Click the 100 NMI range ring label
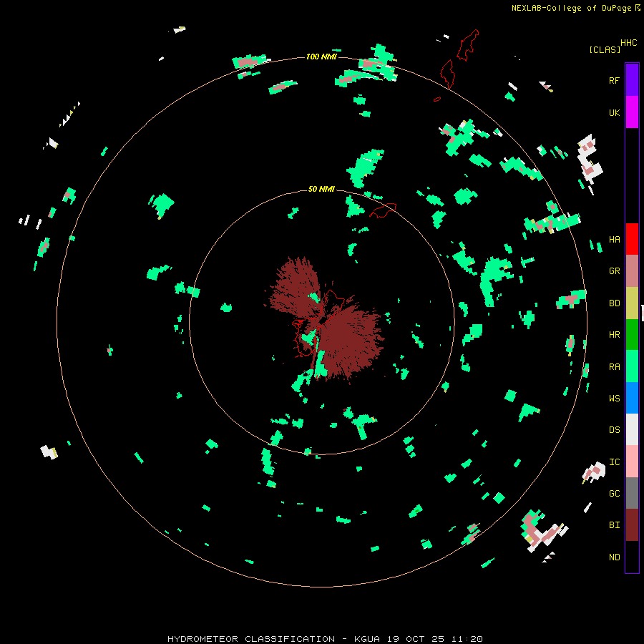The image size is (644, 644). click(321, 57)
